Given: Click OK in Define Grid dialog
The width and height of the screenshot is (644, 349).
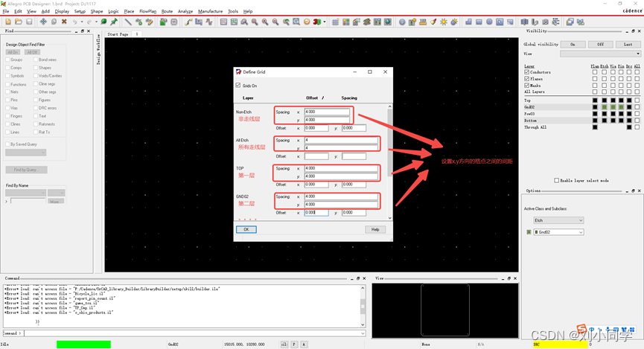Looking at the screenshot, I should 246,229.
